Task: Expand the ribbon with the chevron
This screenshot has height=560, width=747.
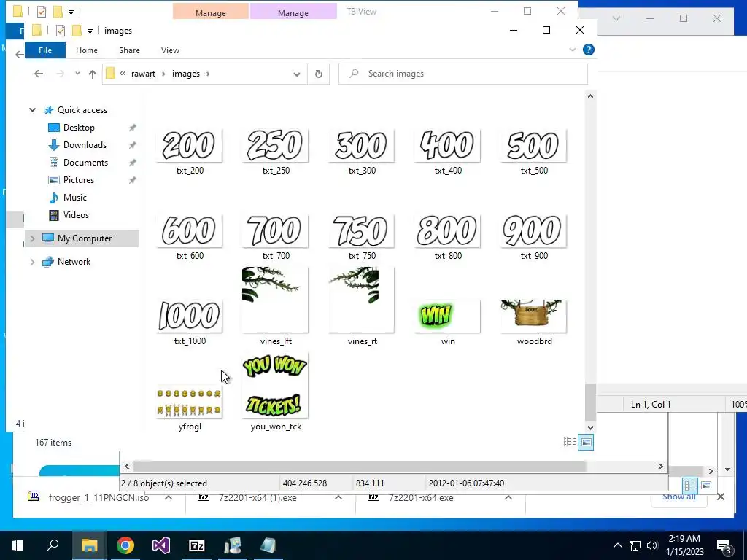Action: click(572, 50)
